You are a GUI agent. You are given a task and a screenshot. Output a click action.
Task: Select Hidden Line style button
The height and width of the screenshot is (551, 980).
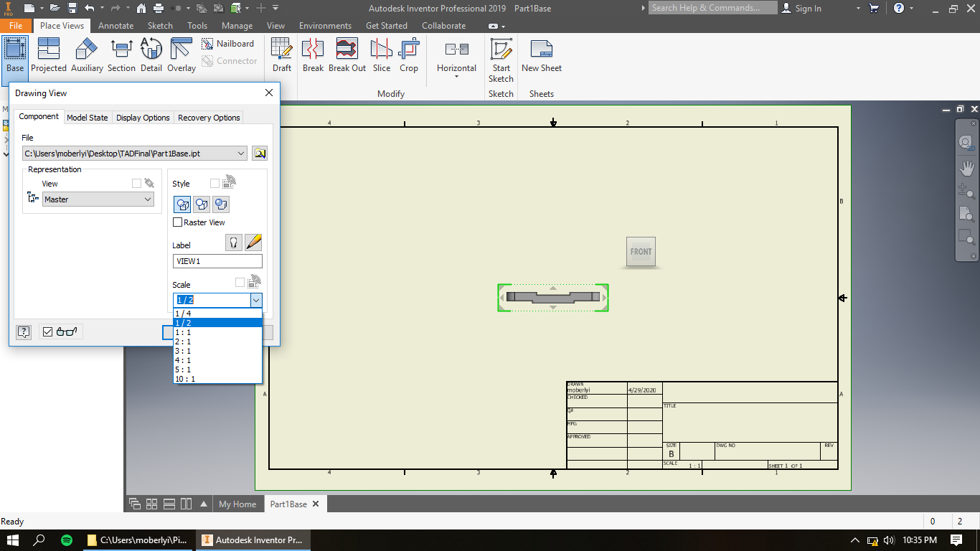click(x=182, y=204)
